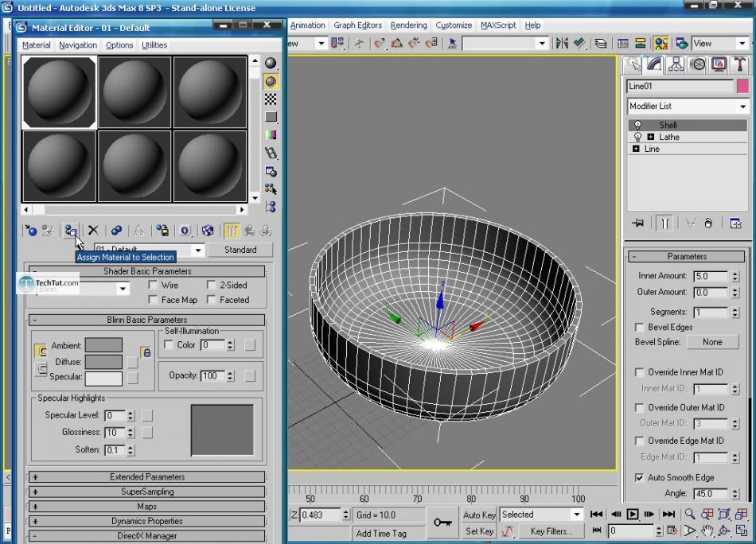The image size is (756, 544).
Task: Click the Reset Map/Mtl (X) icon
Action: click(x=93, y=231)
